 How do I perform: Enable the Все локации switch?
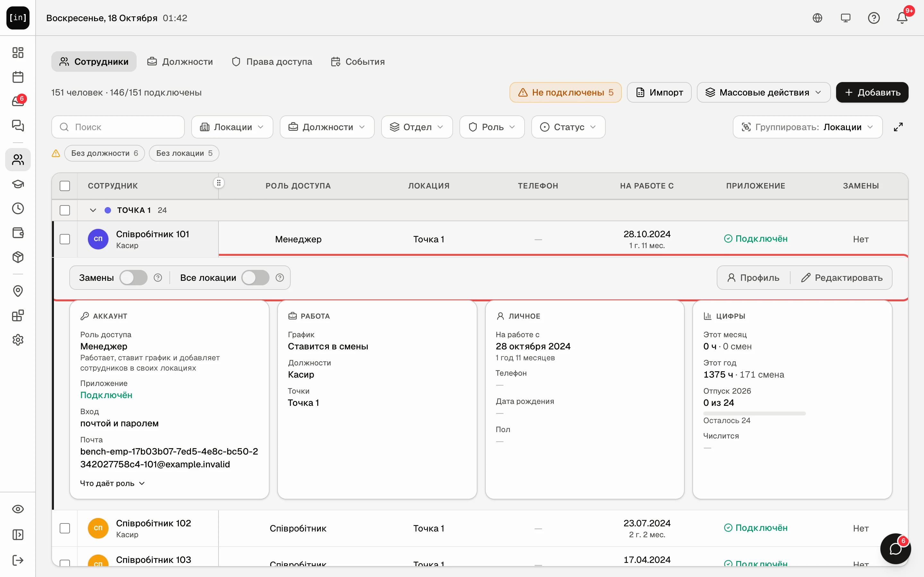coord(255,277)
